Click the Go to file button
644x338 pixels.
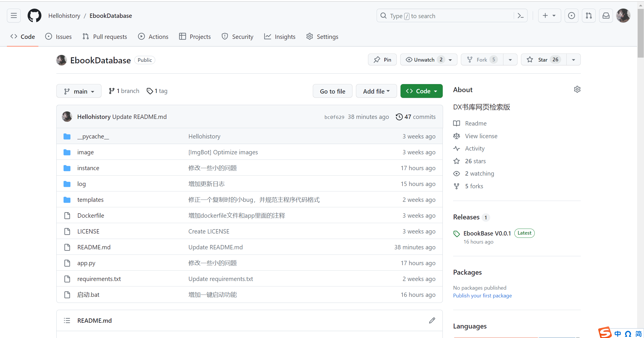click(333, 91)
